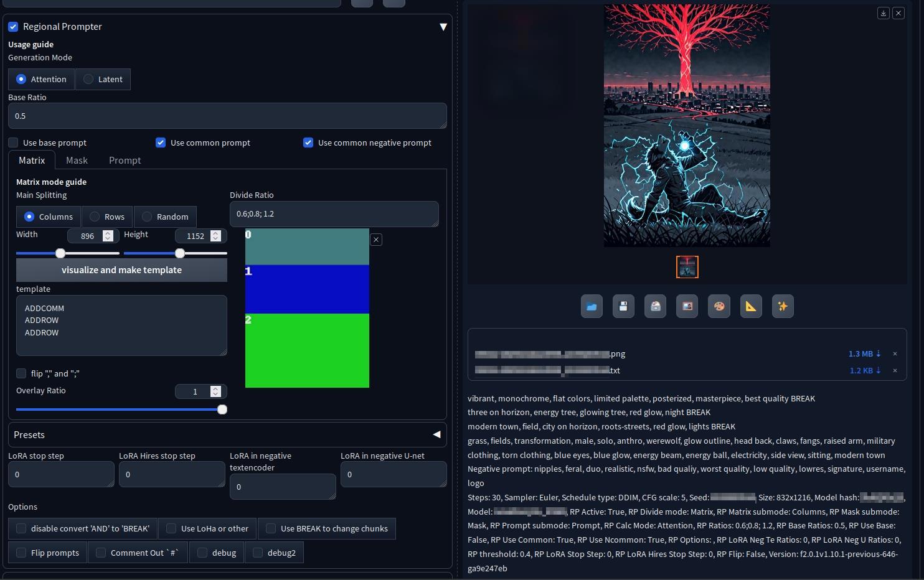The width and height of the screenshot is (924, 580).
Task: Select the Latent generation mode
Action: (x=89, y=79)
